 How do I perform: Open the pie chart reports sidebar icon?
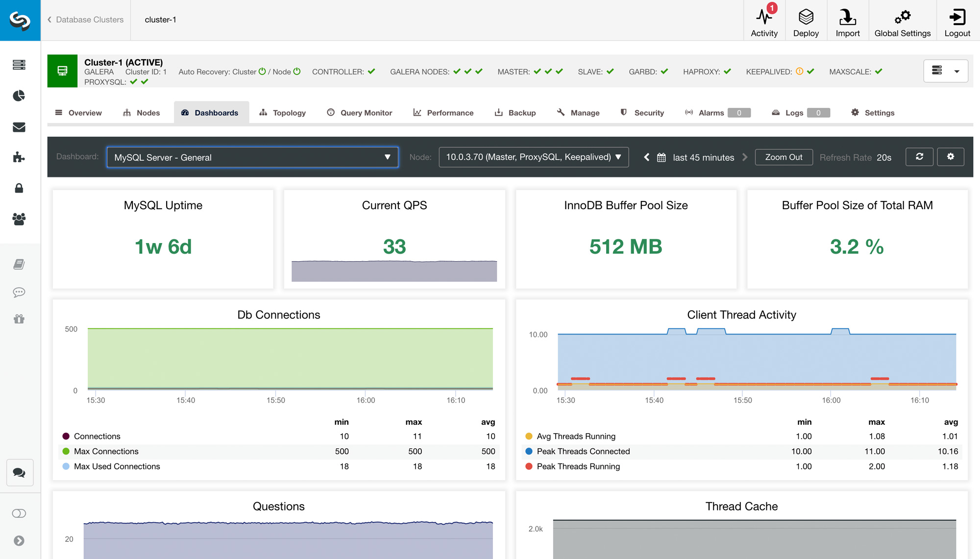pos(19,96)
